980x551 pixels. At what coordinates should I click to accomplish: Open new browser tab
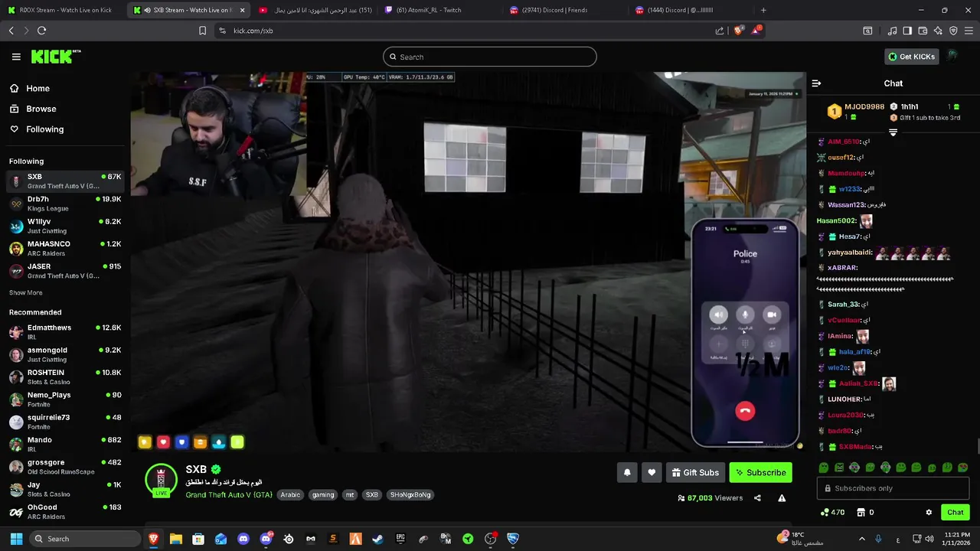click(763, 10)
